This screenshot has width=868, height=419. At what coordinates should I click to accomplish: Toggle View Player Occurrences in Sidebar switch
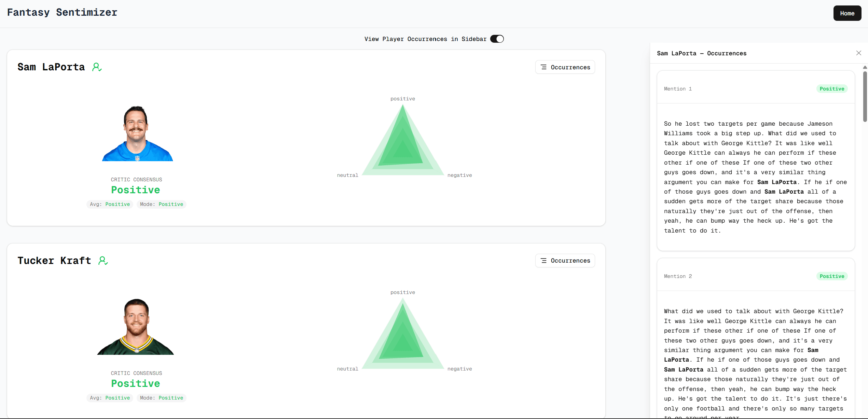tap(497, 39)
